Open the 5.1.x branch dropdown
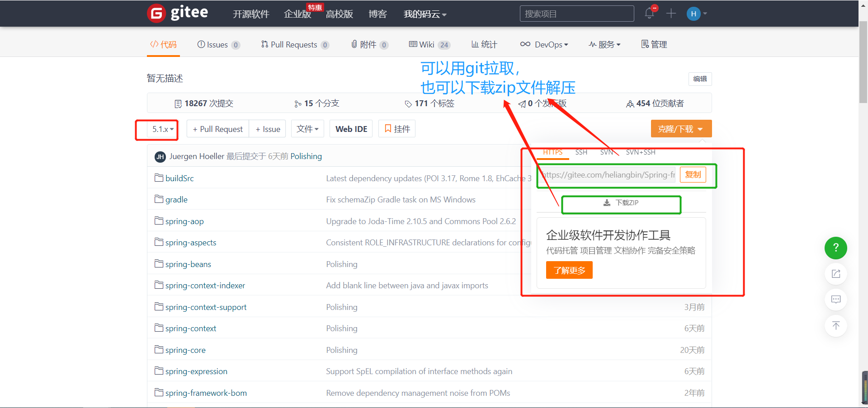Image resolution: width=868 pixels, height=408 pixels. (163, 129)
